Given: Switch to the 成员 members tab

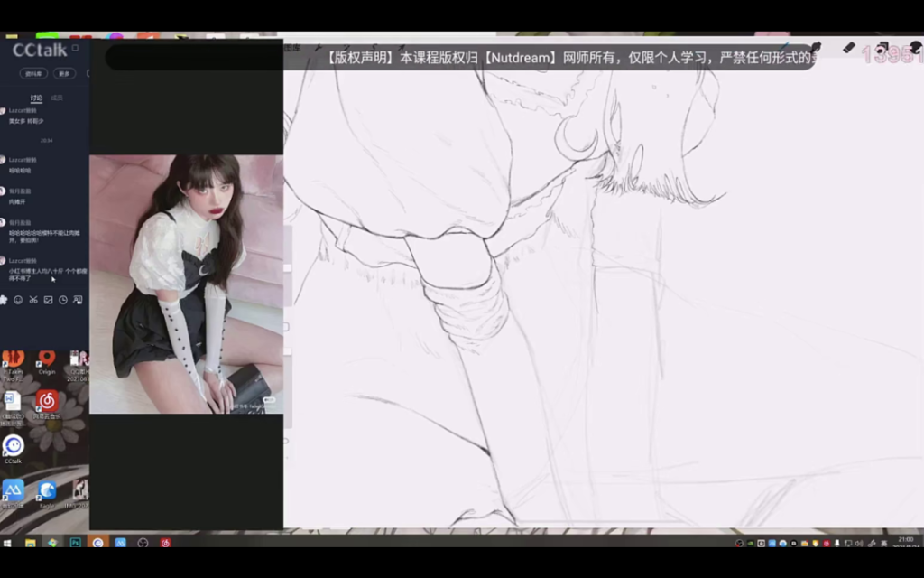Looking at the screenshot, I should (x=57, y=98).
